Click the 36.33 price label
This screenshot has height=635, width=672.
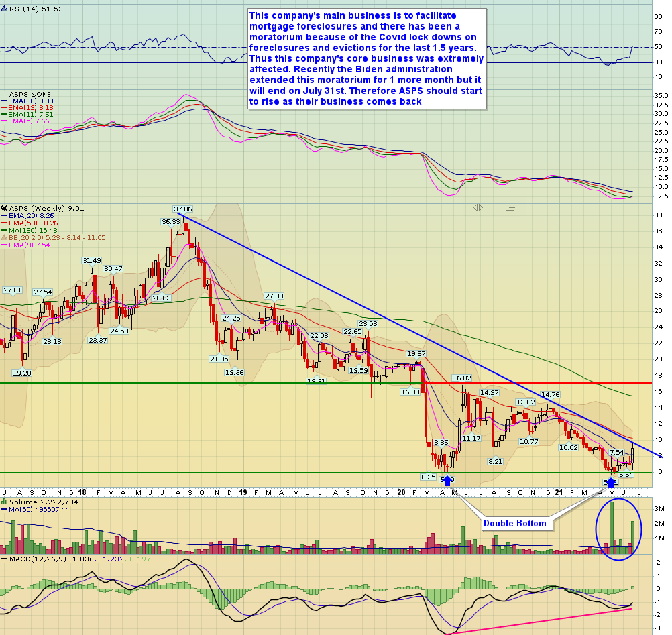[170, 222]
